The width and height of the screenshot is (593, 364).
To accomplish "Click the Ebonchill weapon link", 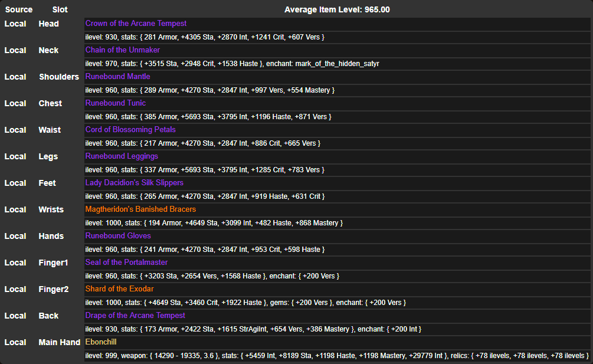I will click(101, 342).
